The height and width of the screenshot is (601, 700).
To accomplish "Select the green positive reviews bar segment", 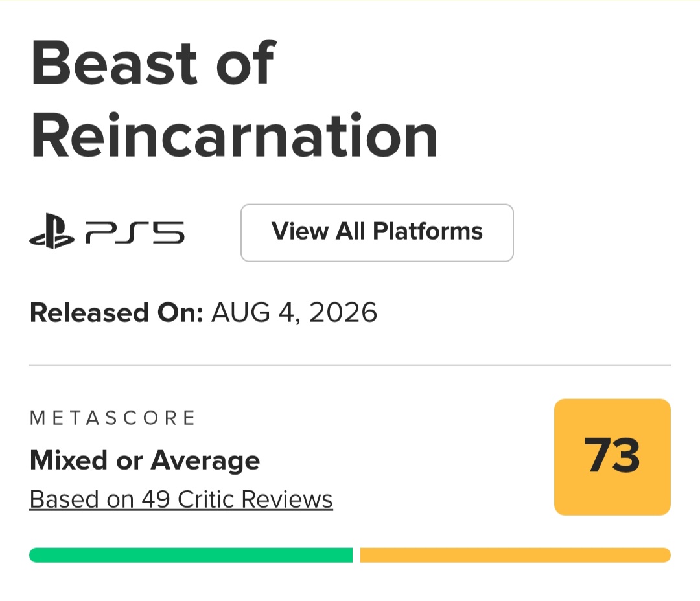I will [x=191, y=555].
